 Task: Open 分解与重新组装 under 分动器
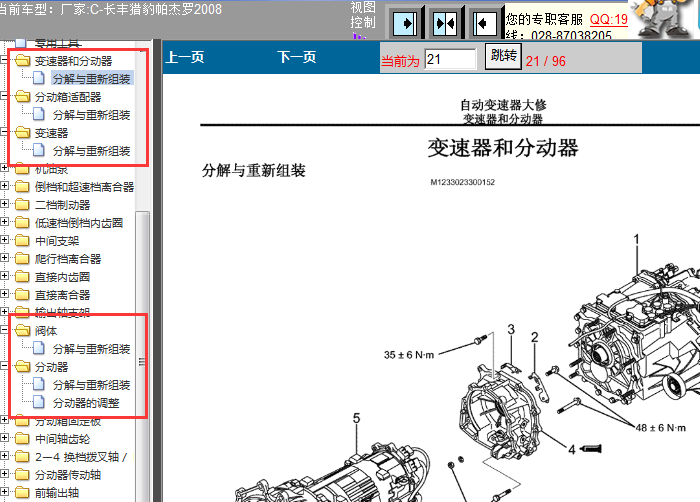[x=92, y=385]
